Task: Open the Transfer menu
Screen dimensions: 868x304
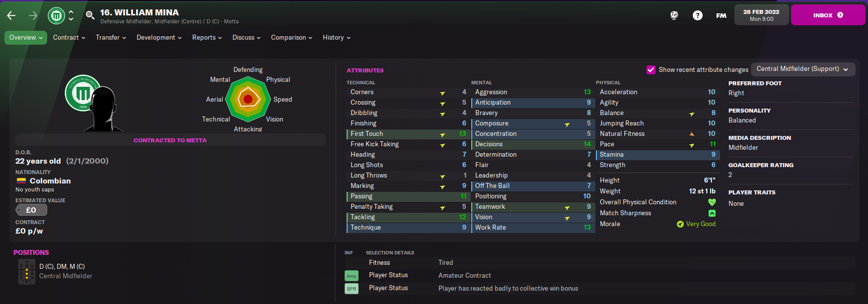Action: [111, 38]
